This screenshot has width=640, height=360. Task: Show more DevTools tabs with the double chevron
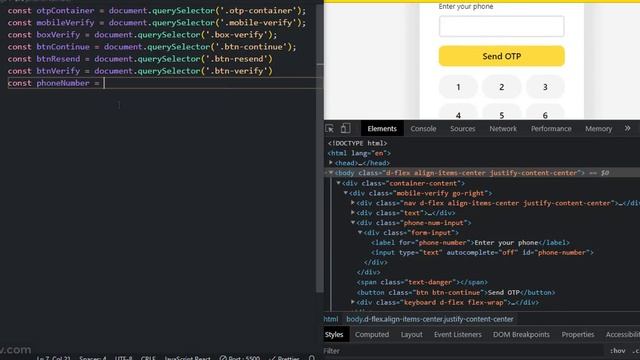click(627, 128)
